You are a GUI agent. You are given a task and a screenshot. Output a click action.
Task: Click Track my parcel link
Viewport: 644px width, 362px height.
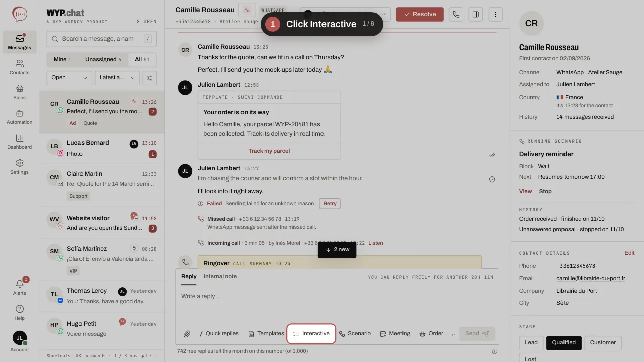(269, 151)
